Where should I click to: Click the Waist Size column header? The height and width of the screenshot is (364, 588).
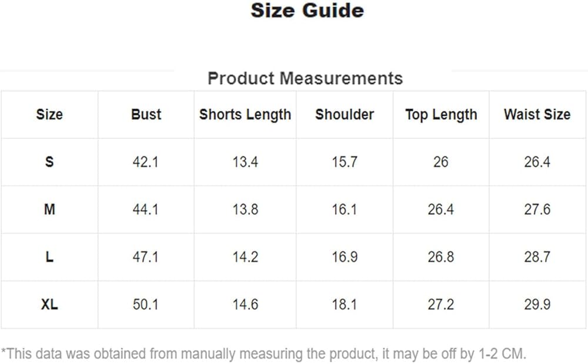[537, 114]
